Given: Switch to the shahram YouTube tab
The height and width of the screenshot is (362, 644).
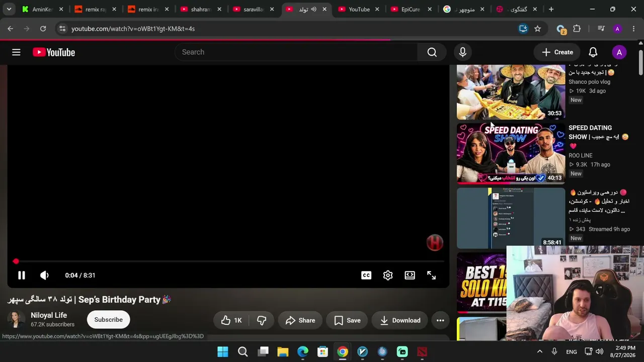Looking at the screenshot, I should [200, 9].
